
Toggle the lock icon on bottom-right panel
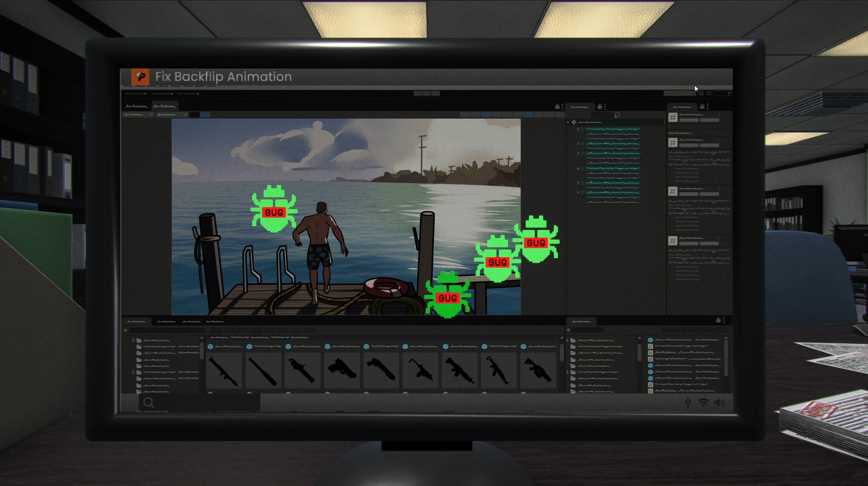(x=718, y=320)
